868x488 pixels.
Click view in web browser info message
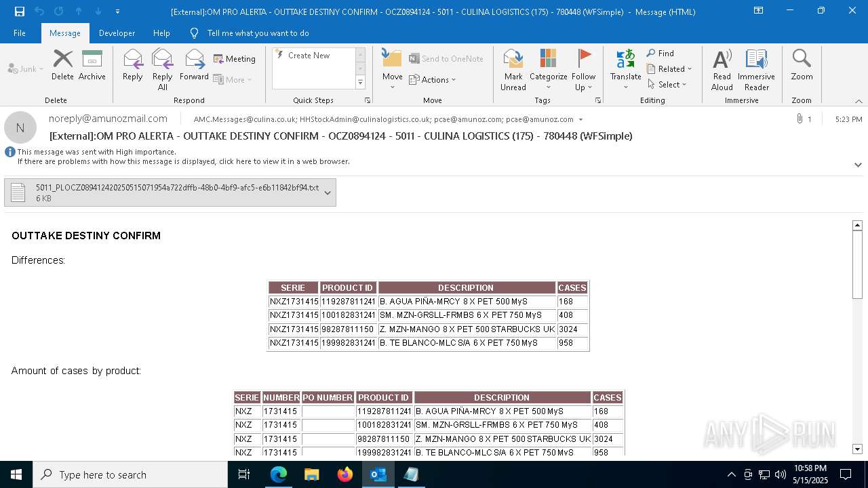click(183, 161)
